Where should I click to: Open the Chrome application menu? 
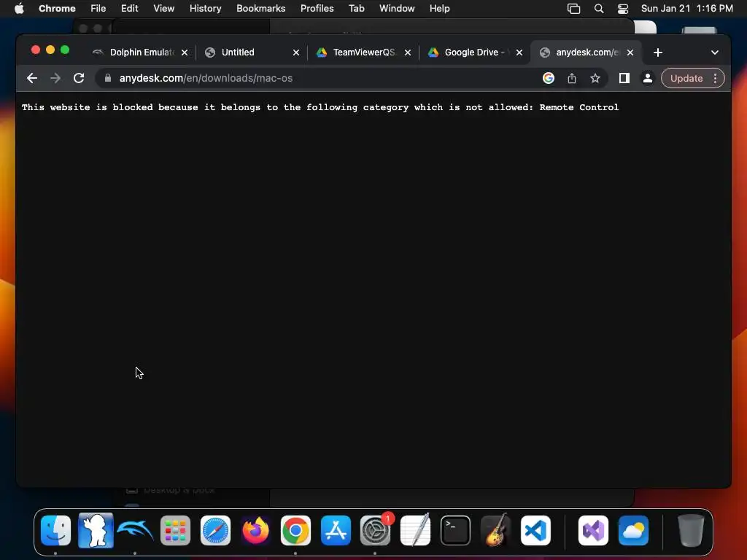pos(57,9)
